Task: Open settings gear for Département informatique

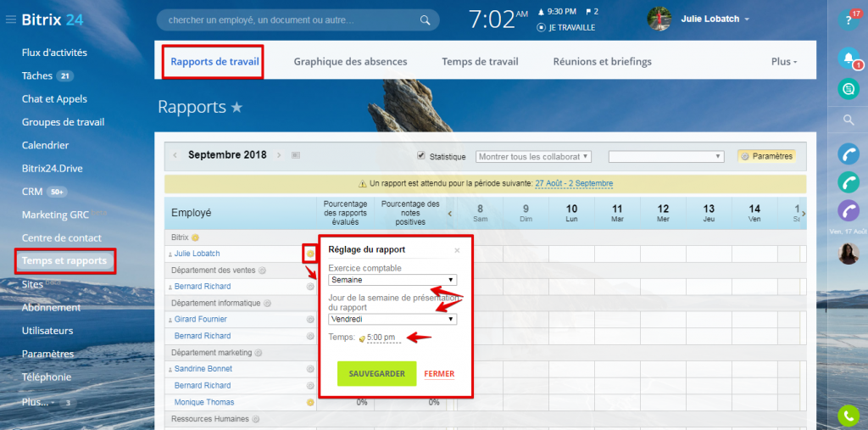Action: (267, 303)
